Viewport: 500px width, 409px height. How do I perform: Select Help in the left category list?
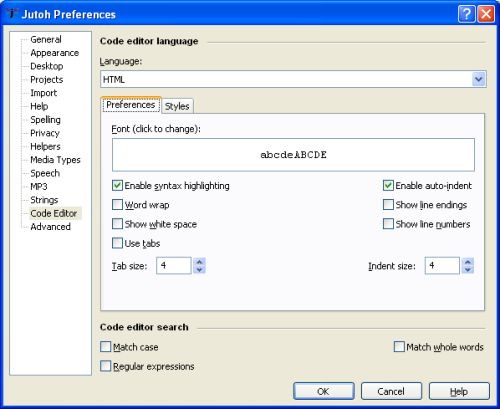(39, 106)
